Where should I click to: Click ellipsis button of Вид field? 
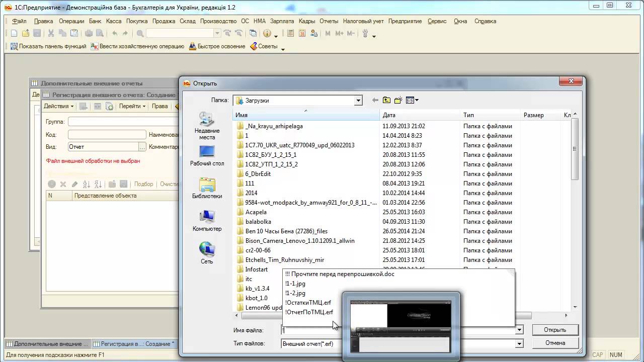[142, 147]
